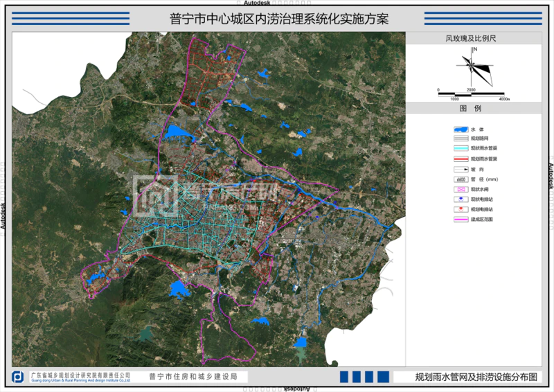Click the magenta built-up area boundary swatch
This screenshot has width=554, height=392.
[461, 219]
